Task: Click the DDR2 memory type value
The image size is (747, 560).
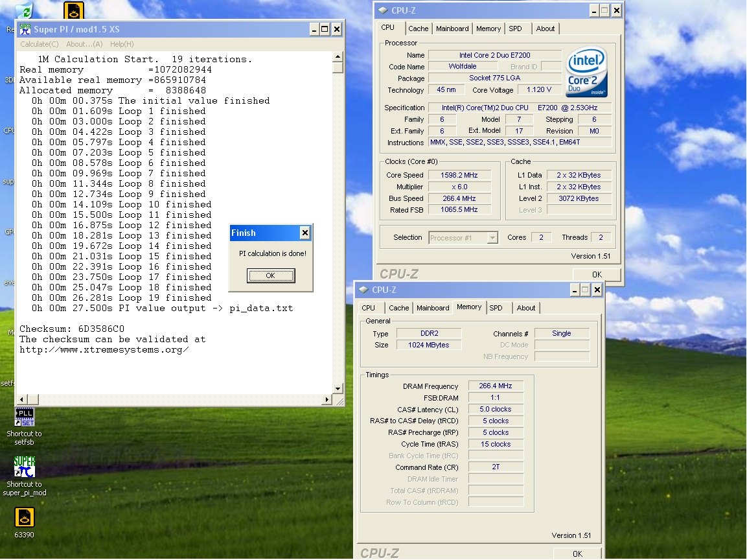Action: (x=430, y=333)
